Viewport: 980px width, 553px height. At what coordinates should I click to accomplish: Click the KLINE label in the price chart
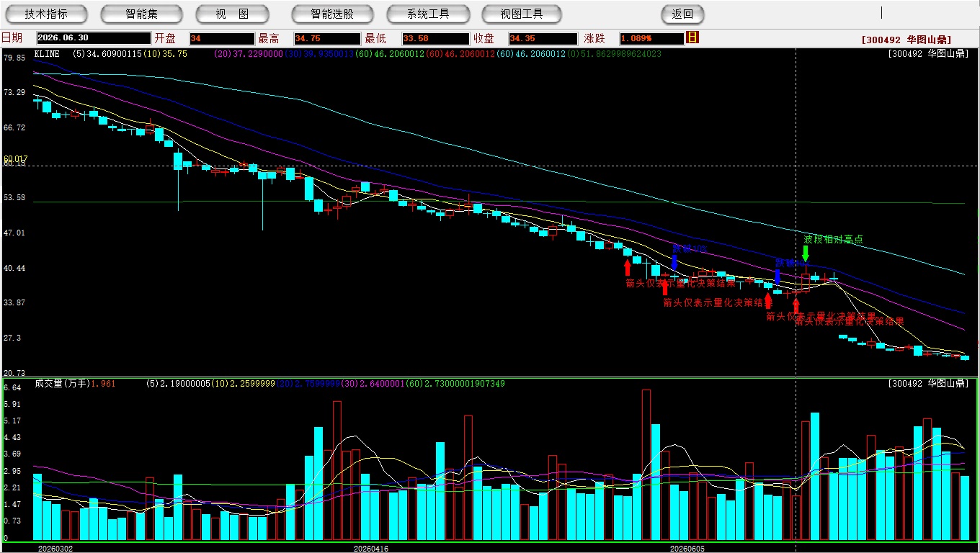48,54
